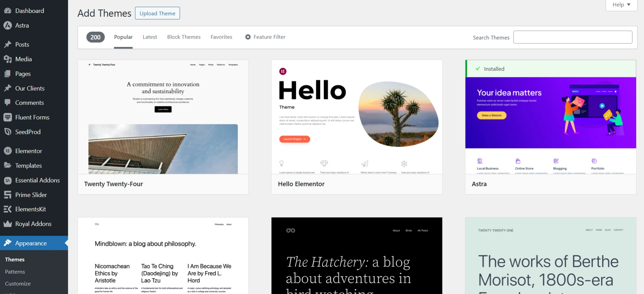The width and height of the screenshot is (644, 294).
Task: Click the Feature Filter gear icon
Action: (x=248, y=37)
